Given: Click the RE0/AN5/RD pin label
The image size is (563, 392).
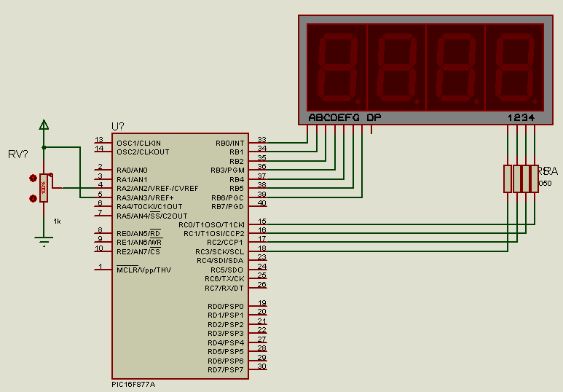Looking at the screenshot, I should click(x=138, y=234).
